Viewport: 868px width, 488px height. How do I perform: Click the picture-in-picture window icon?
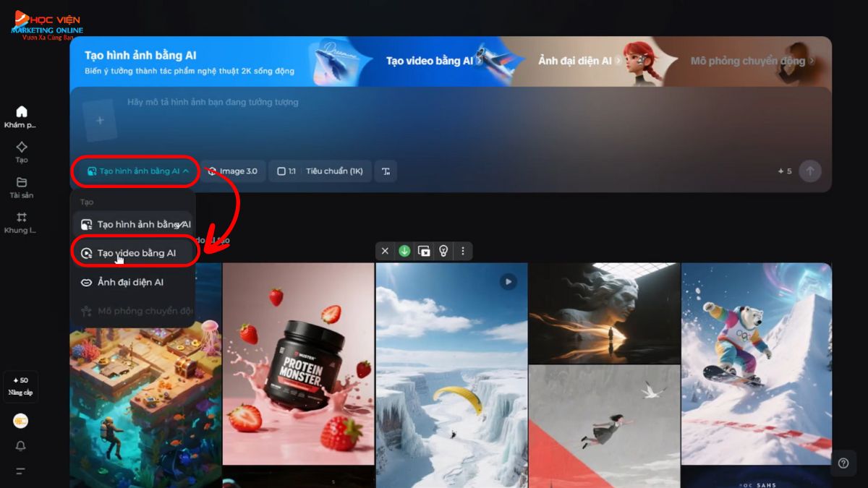[x=424, y=251]
